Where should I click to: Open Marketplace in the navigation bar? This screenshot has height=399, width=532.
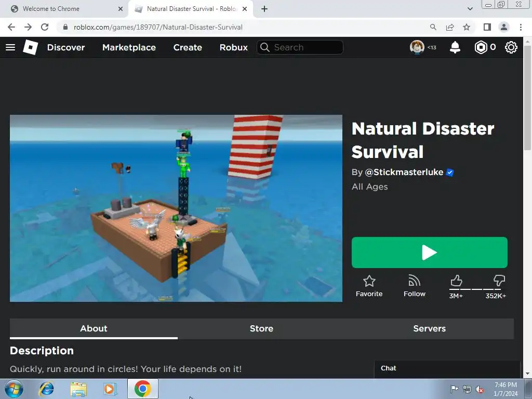[129, 47]
